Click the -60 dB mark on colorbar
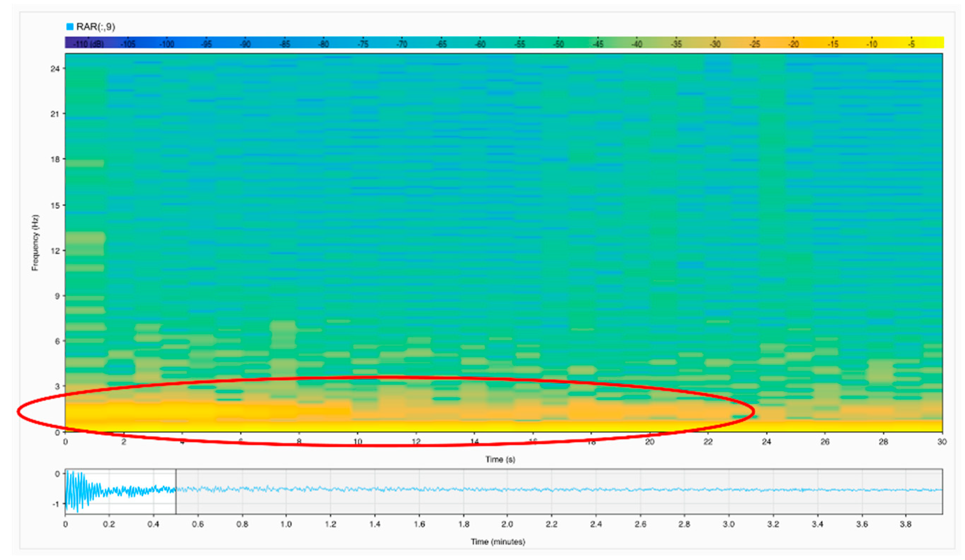 click(481, 44)
